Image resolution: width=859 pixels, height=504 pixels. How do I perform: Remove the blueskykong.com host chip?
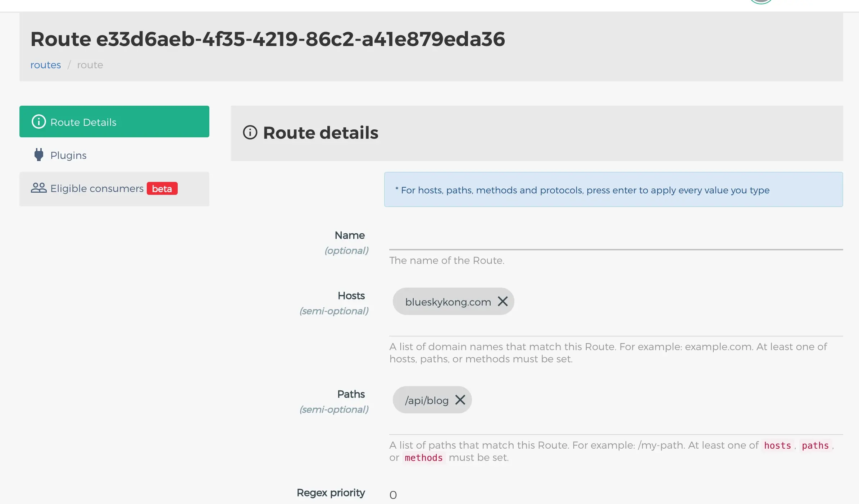coord(503,301)
